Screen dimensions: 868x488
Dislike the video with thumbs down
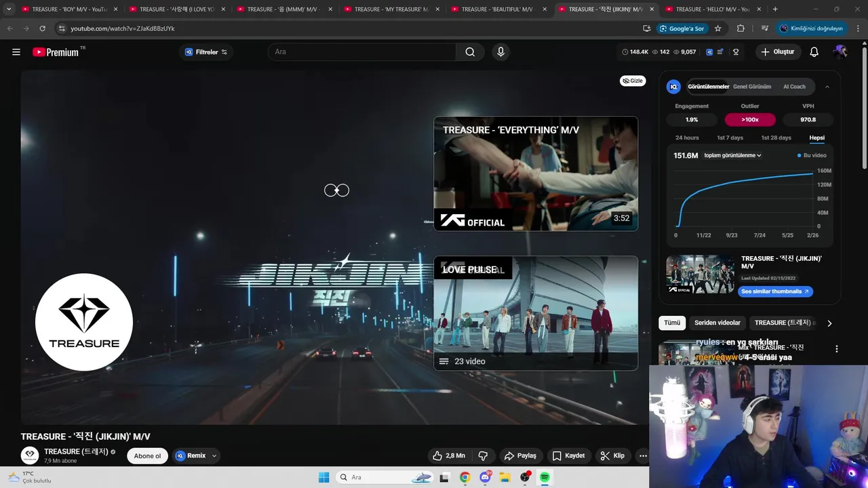(x=484, y=455)
